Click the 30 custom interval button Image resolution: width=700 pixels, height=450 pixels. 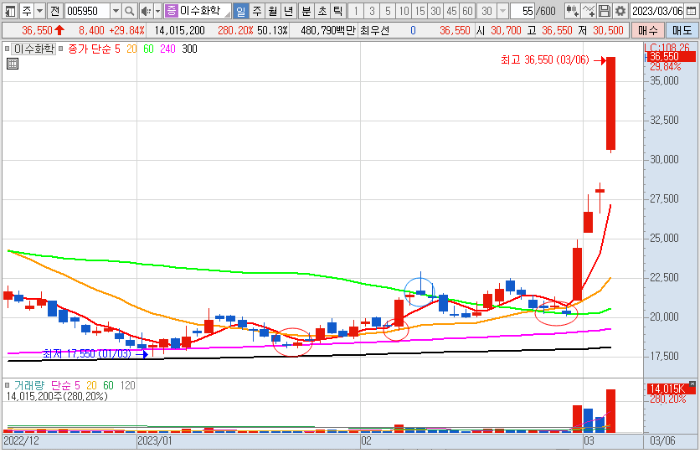click(487, 10)
